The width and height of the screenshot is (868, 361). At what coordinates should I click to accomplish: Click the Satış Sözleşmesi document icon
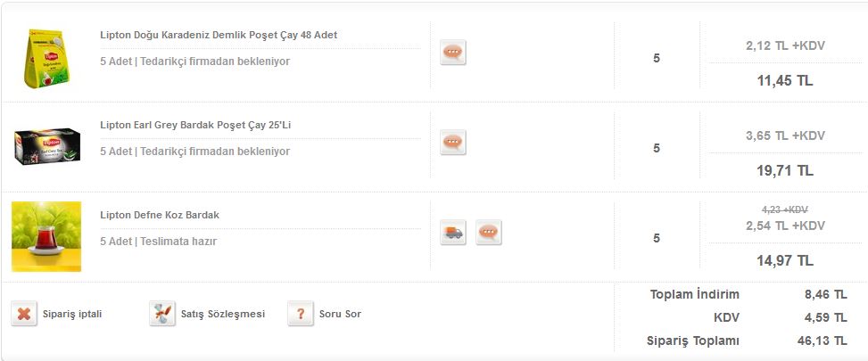tap(162, 314)
